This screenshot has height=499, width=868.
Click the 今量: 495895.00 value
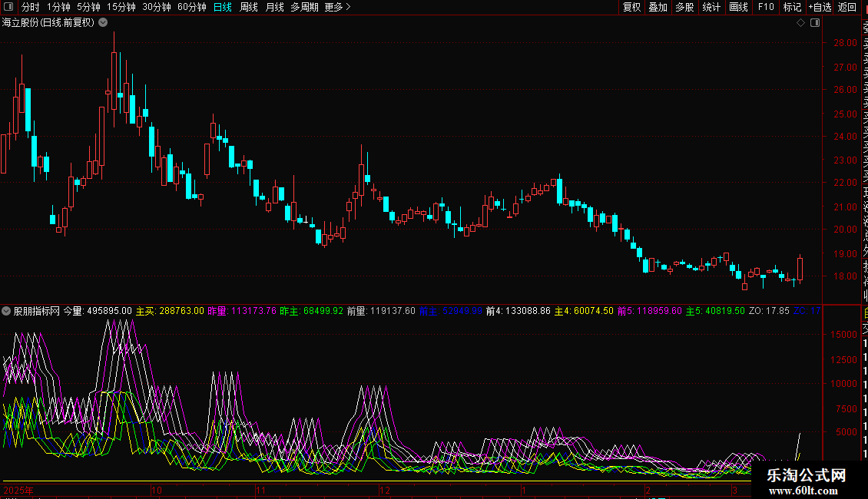[x=98, y=311]
